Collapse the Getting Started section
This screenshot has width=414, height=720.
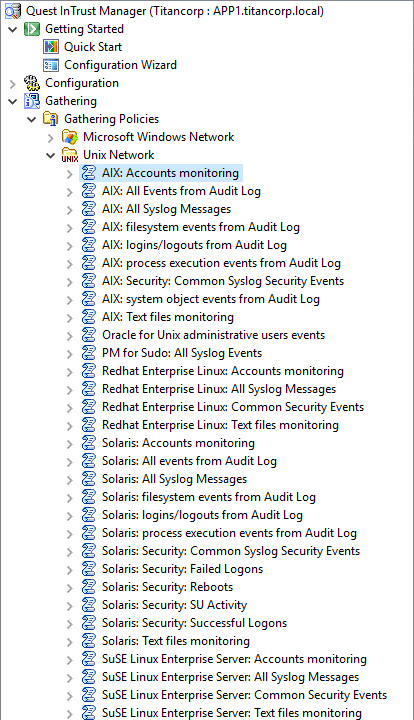(x=13, y=29)
